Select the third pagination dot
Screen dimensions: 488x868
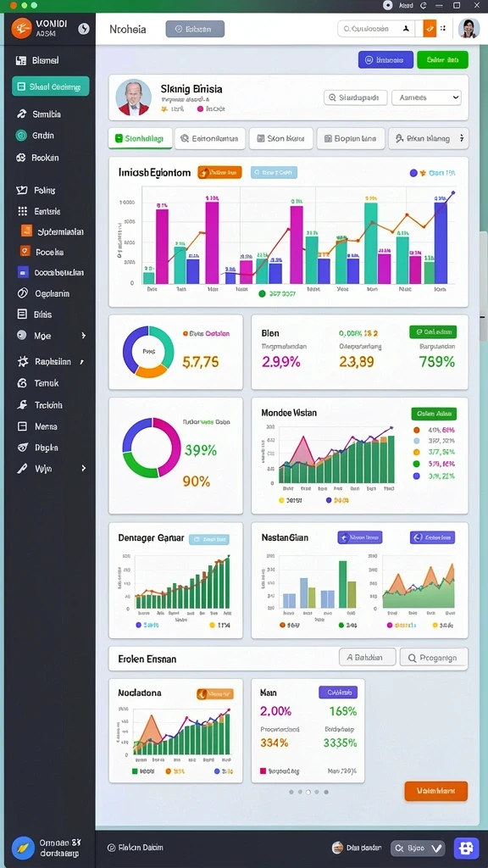coord(308,792)
